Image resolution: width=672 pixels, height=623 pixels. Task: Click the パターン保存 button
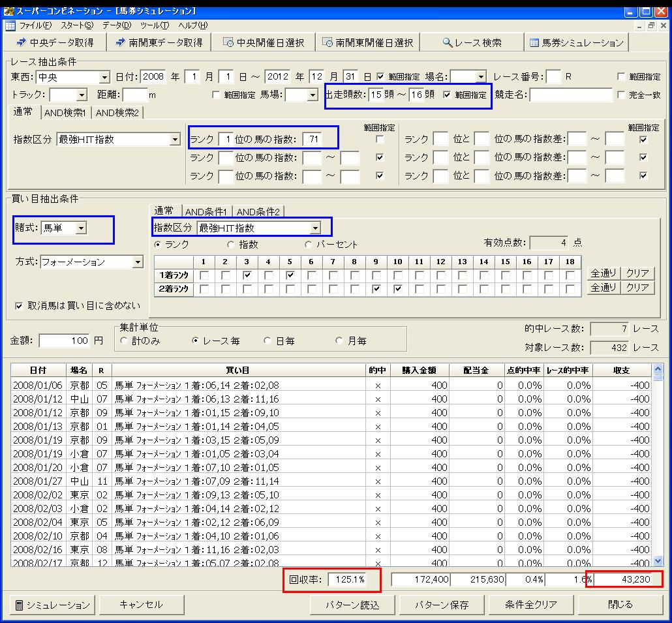(x=442, y=605)
